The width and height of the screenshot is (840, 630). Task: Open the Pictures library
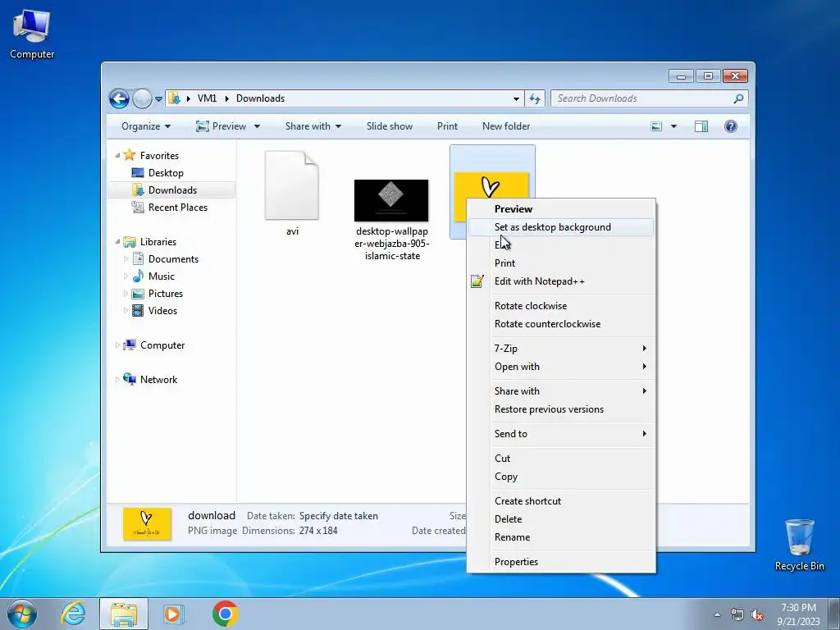tap(166, 294)
